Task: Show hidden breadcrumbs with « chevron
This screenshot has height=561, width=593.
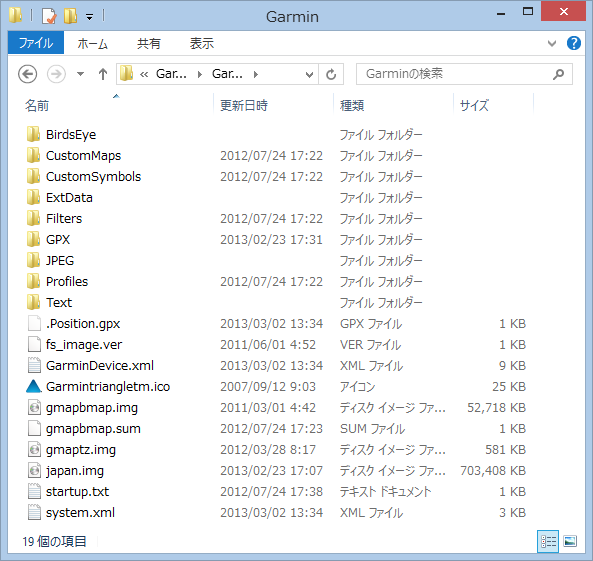Action: pyautogui.click(x=144, y=74)
